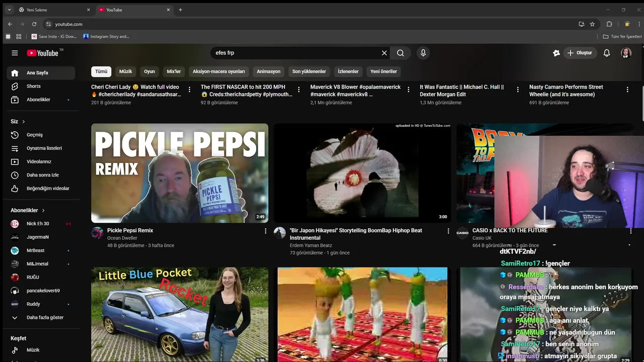The image size is (644, 362).
Task: Click the Oluştur create button
Action: [x=580, y=53]
